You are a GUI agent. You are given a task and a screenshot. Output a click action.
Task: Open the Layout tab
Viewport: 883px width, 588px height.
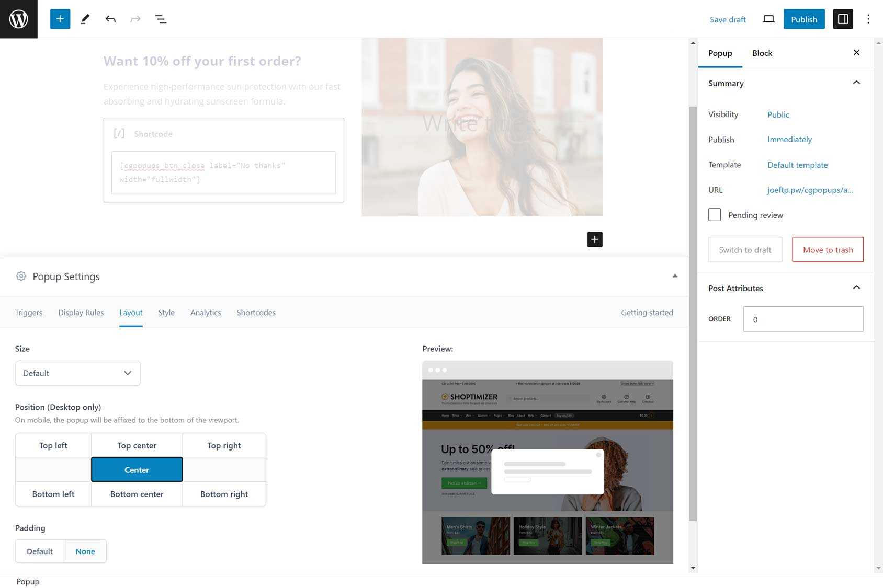pyautogui.click(x=131, y=312)
